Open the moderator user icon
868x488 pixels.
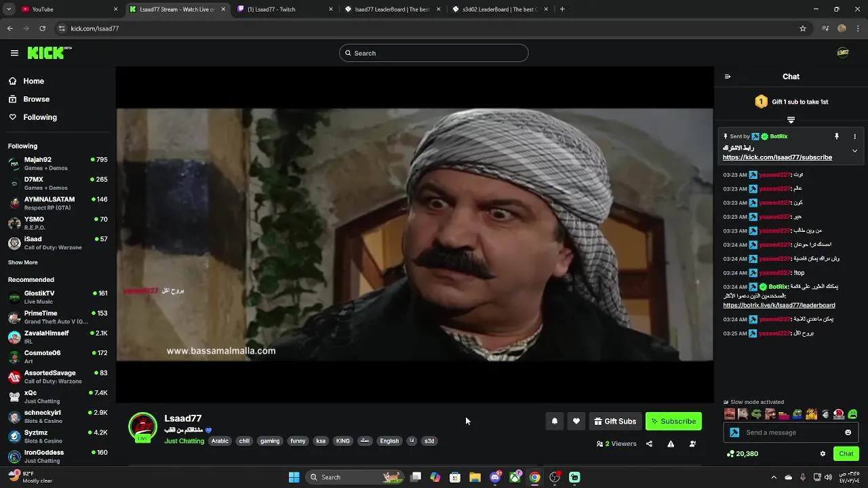pyautogui.click(x=692, y=444)
